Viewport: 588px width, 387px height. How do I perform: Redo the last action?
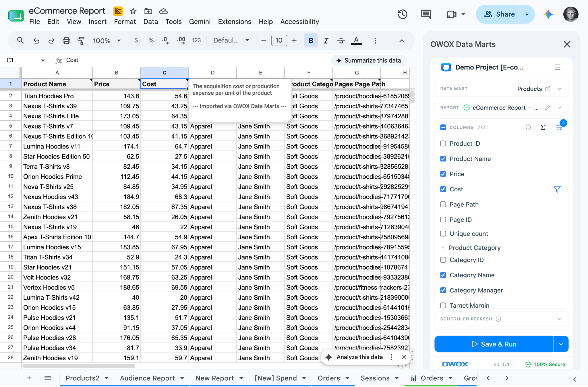coord(51,41)
